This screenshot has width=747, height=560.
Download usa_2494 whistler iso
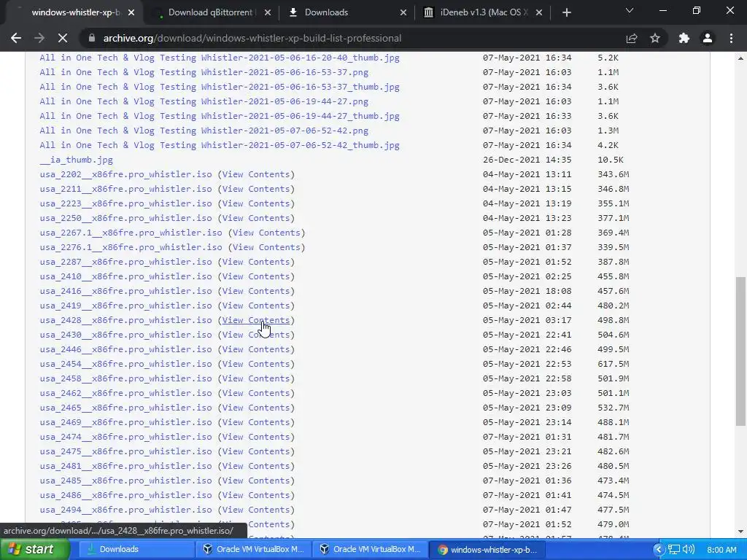pyautogui.click(x=125, y=510)
